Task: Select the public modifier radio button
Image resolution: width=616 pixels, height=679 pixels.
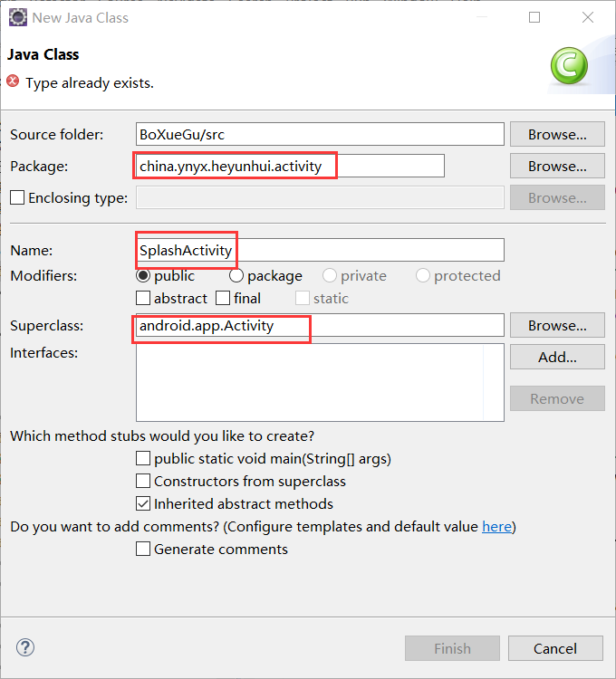Action: click(x=143, y=275)
